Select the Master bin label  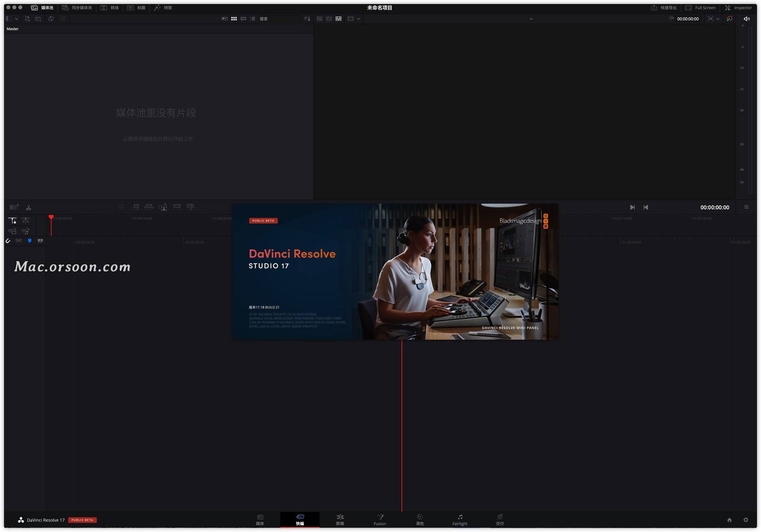pyautogui.click(x=12, y=29)
